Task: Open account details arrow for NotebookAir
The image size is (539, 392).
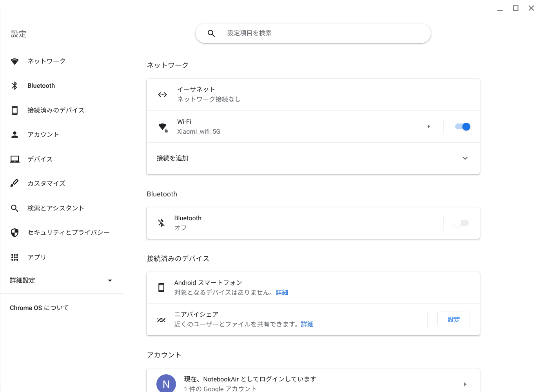Action: 465,385
